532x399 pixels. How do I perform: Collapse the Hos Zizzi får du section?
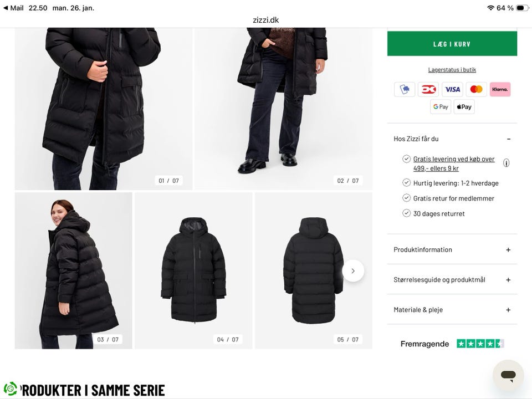tap(508, 139)
